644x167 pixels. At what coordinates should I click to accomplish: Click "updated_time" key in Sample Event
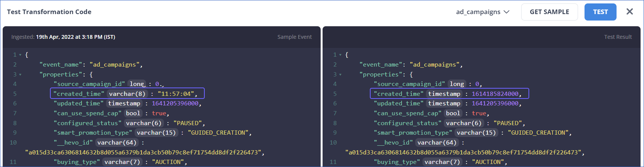79,103
